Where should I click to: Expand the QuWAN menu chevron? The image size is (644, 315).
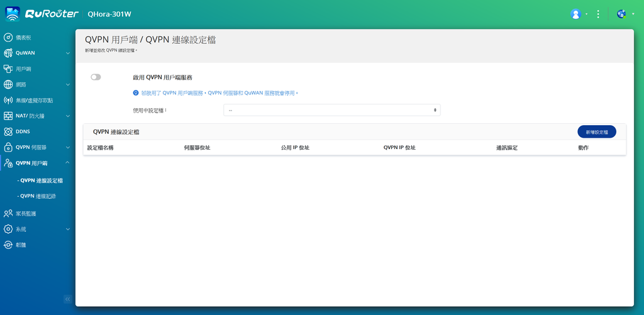[x=68, y=53]
